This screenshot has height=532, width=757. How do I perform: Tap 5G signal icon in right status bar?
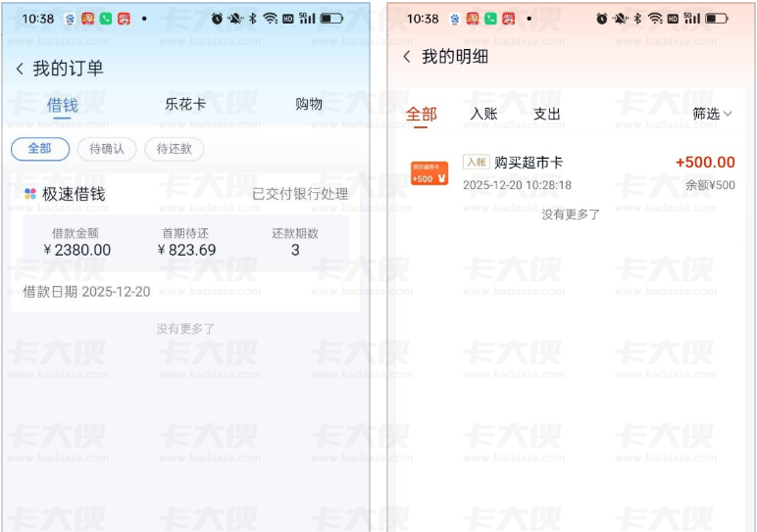point(692,19)
